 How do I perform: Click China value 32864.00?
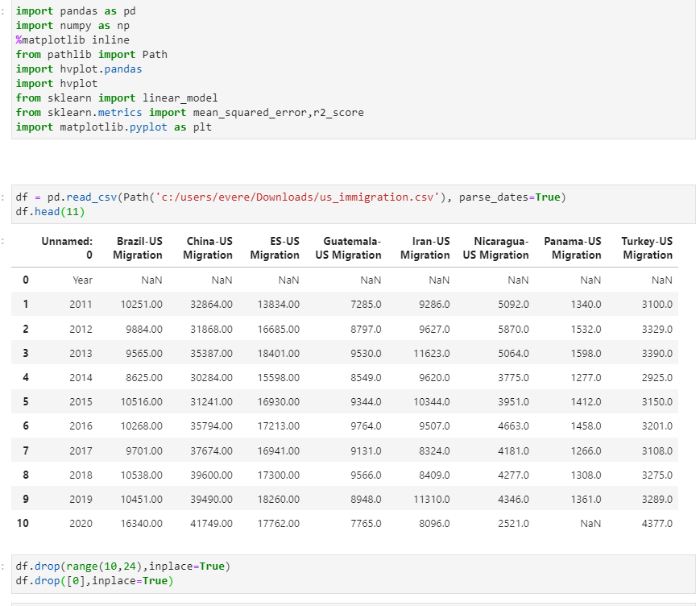[x=211, y=304]
